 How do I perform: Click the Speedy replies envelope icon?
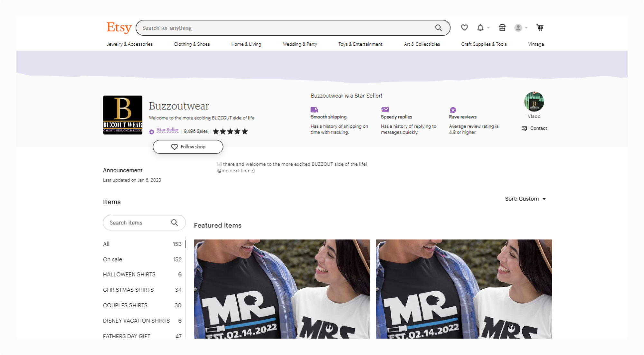click(385, 109)
